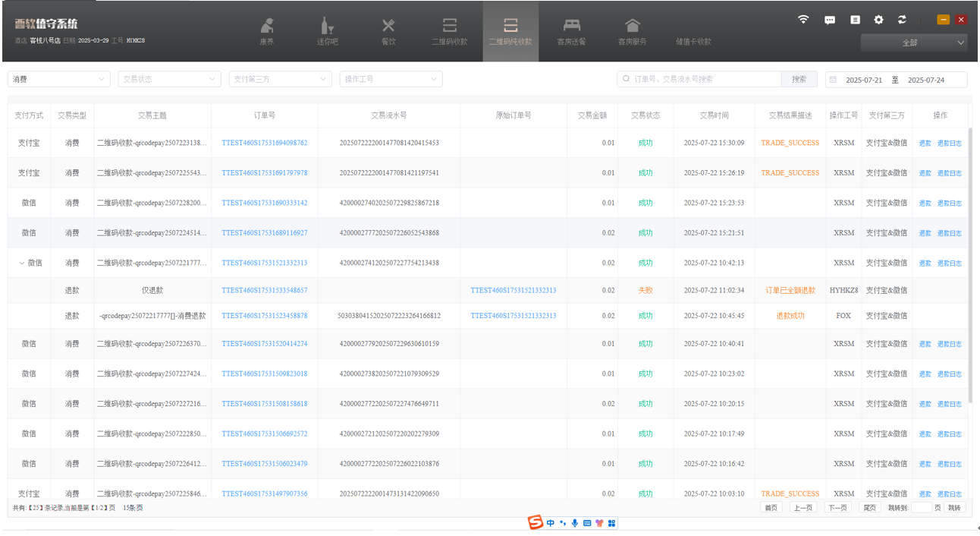Screen dimensions: 980x536
Task: Open order link TTEST460S17531509823018
Action: tap(265, 374)
